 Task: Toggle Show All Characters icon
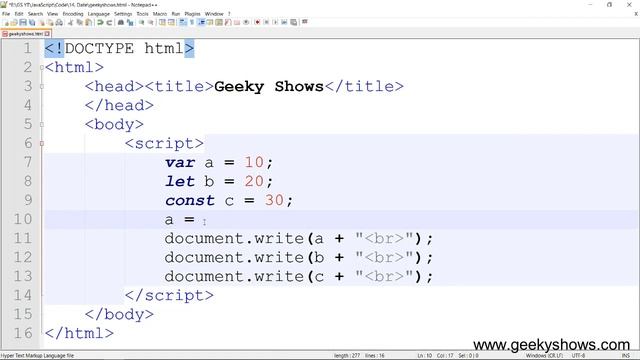pyautogui.click(x=191, y=22)
